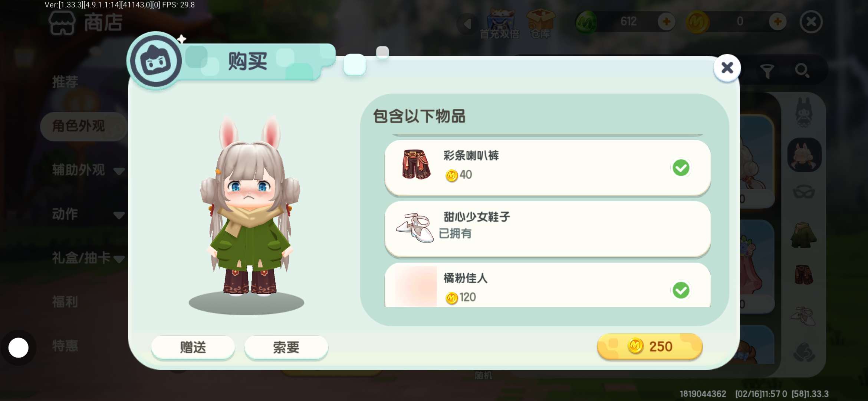Uncheck the 彩条喇叭裤 item checkmark
The height and width of the screenshot is (401, 868).
681,168
